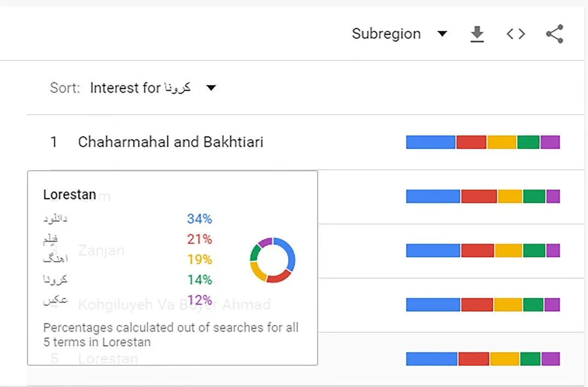
Task: Open the Subregion selector label
Action: [386, 34]
